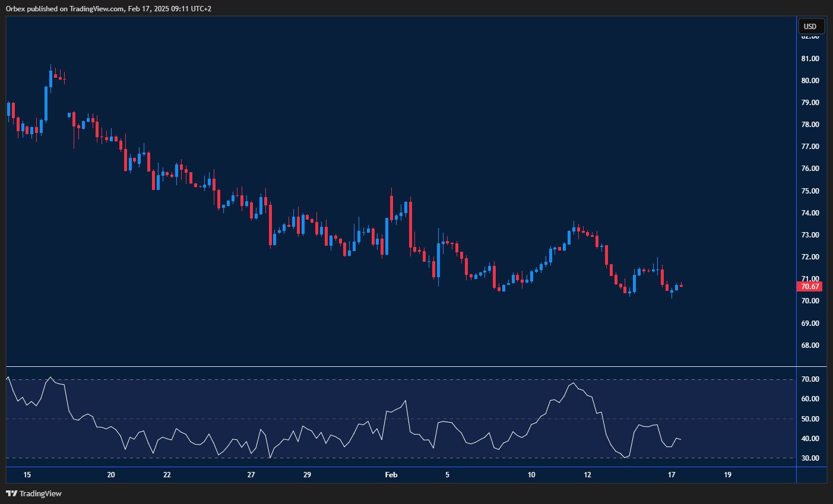Screen dimensions: 833x504
Task: Click the 81.00 price scale label
Action: (811, 58)
